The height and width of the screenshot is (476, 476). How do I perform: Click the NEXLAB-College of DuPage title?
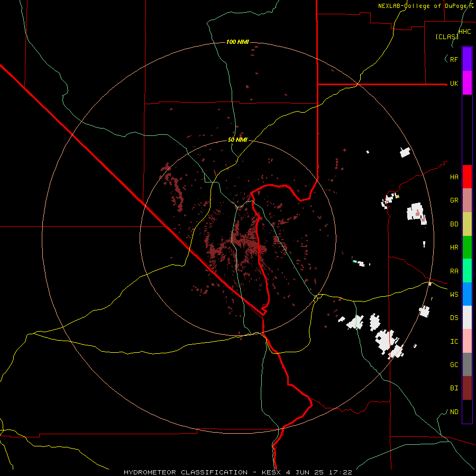coord(426,6)
